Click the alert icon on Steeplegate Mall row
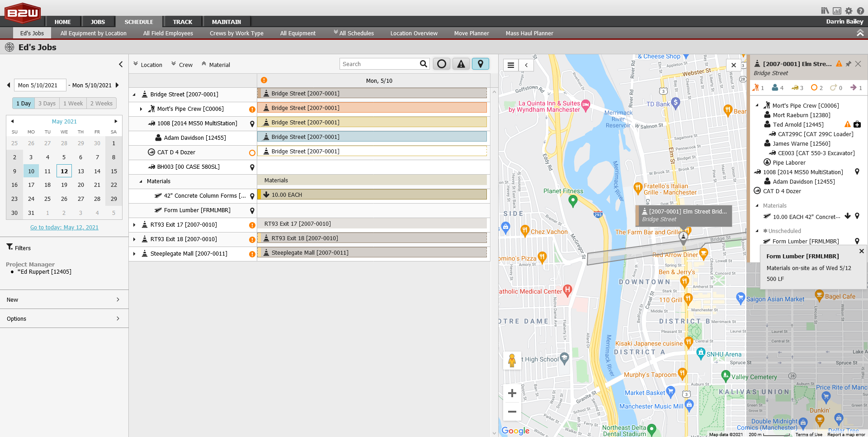This screenshot has height=437, width=868. tap(252, 254)
